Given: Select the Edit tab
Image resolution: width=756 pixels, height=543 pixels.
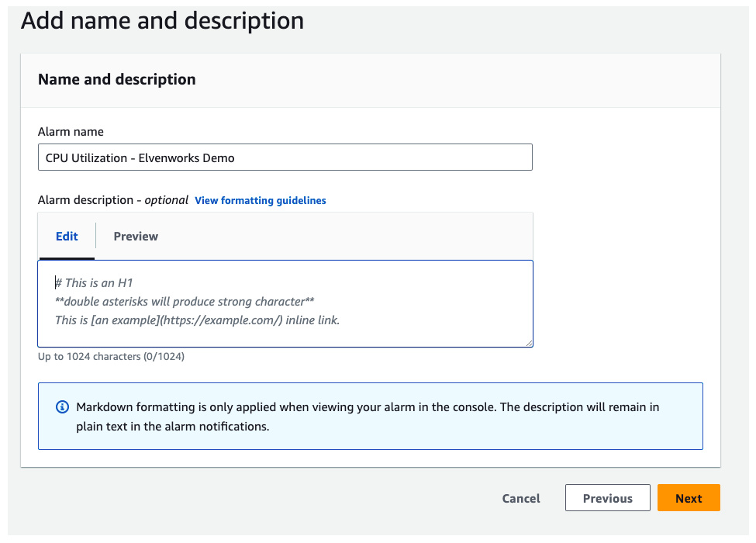Looking at the screenshot, I should (67, 237).
